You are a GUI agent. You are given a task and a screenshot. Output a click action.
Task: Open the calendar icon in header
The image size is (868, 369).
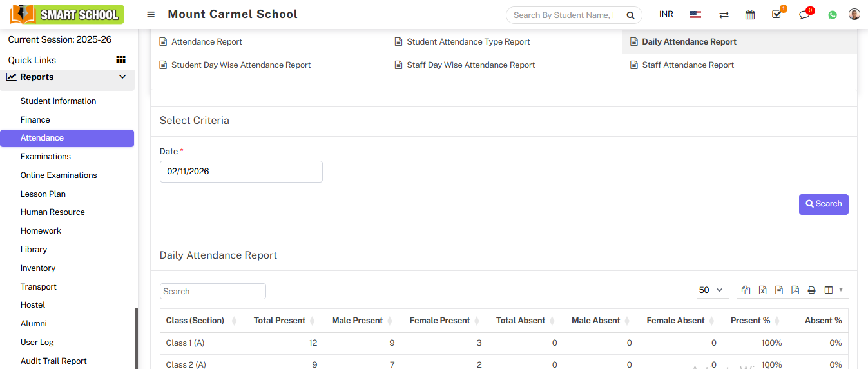click(x=750, y=15)
